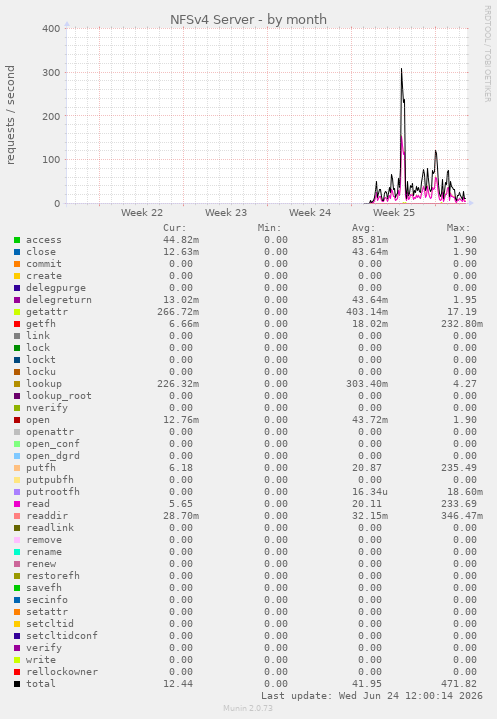
Task: Select the 'Cur:' column header
Action: [175, 228]
